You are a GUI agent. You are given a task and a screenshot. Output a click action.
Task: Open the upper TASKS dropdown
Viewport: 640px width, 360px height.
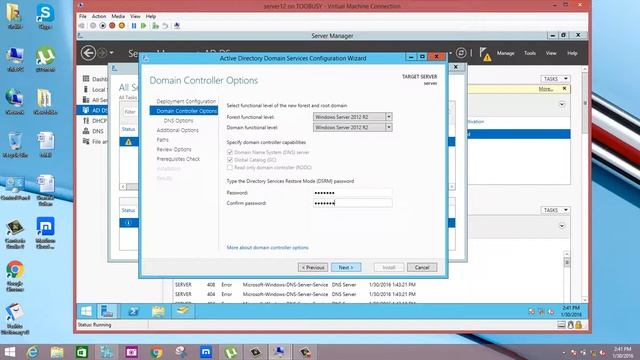555,79
